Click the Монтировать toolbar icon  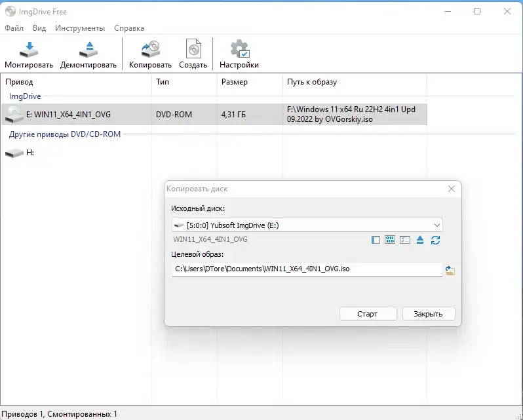pos(29,54)
